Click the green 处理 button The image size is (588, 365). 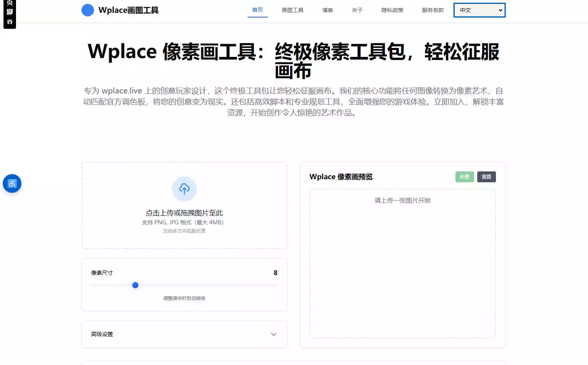click(465, 177)
